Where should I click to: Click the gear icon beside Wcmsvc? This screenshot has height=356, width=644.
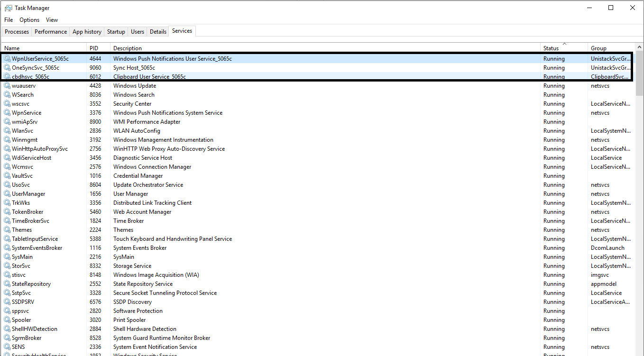pos(7,167)
